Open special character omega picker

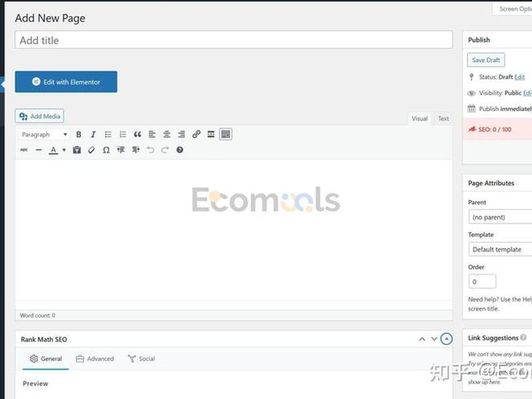106,150
